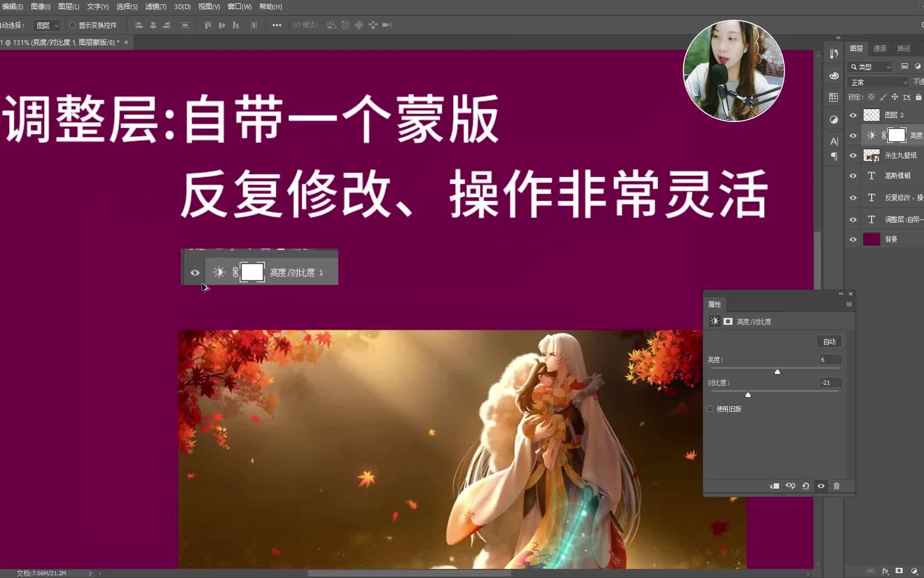Viewport: 924px width, 578px height.
Task: Select the 背景 layer color thumbnail
Action: tap(872, 239)
